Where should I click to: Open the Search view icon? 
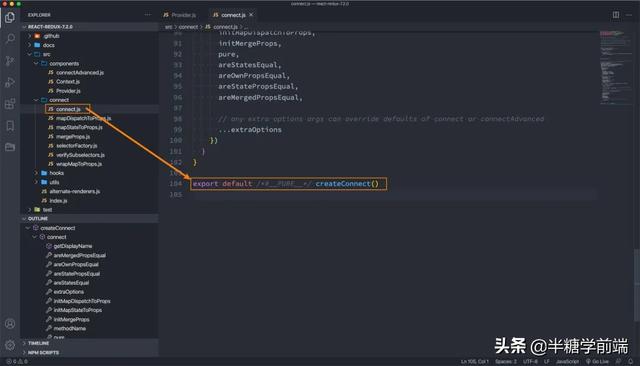[x=10, y=39]
